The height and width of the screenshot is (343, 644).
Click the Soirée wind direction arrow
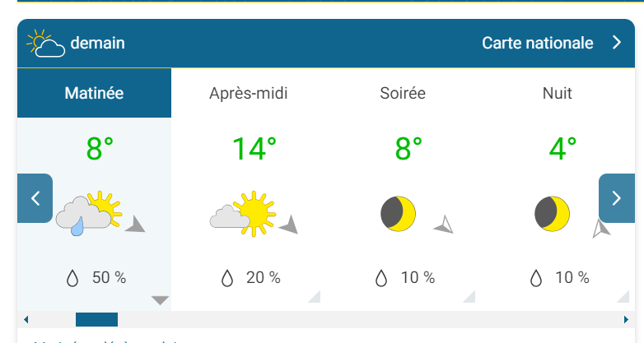(443, 225)
